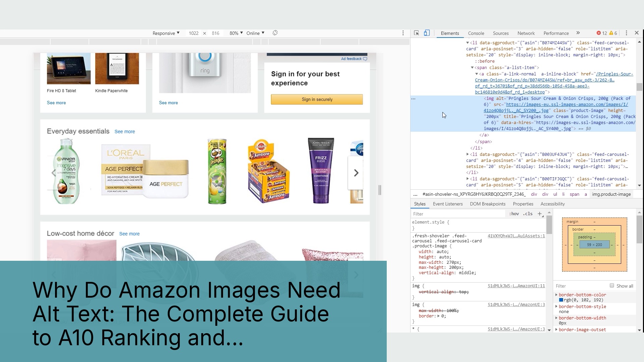Click See more under Fire HD 8 Tablet
Screen dimensions: 644x362
pos(56,103)
